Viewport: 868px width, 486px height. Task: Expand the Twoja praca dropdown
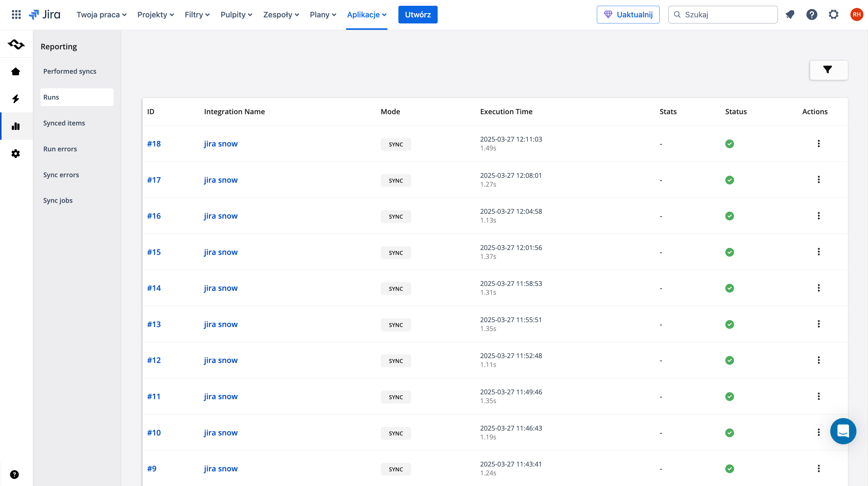tap(101, 15)
